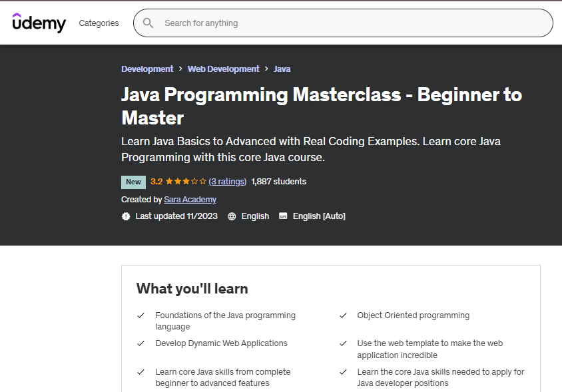Click the course title heading
Viewport: 562px width, 392px height.
click(321, 106)
